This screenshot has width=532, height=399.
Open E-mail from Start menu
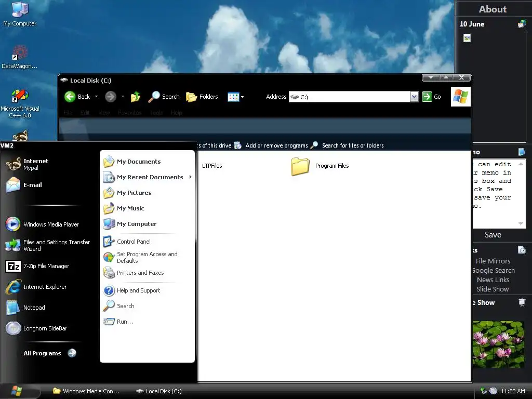tap(24, 185)
